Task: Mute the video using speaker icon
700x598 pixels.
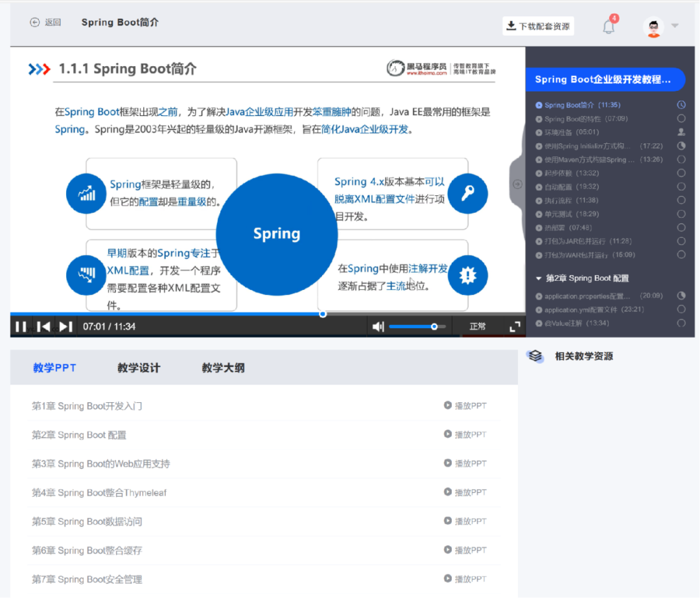Action: coord(378,327)
